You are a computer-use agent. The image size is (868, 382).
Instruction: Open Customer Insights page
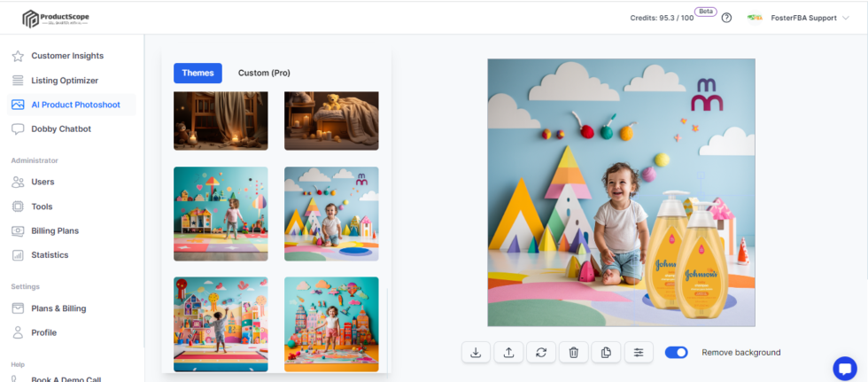(67, 56)
